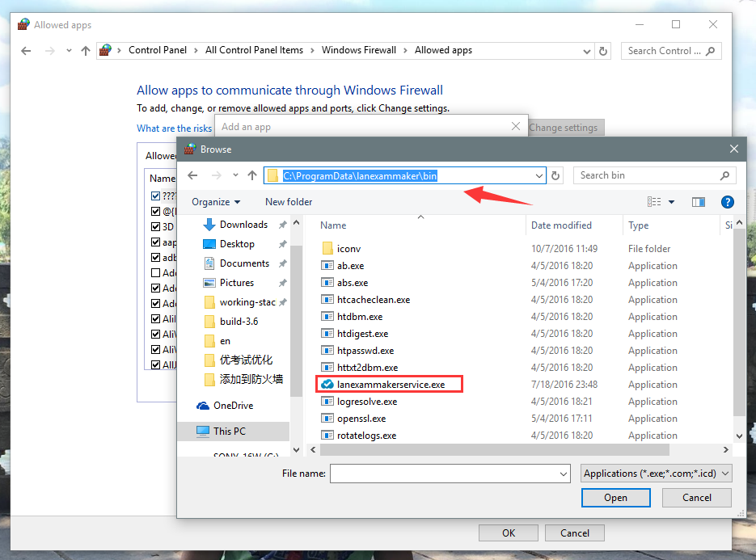
Task: Open the Organize menu
Action: (x=216, y=202)
